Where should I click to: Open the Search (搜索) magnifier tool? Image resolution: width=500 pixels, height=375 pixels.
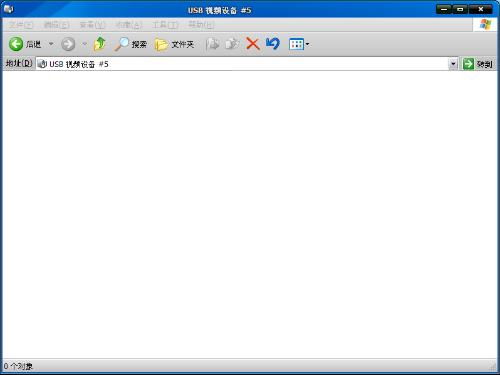point(130,44)
